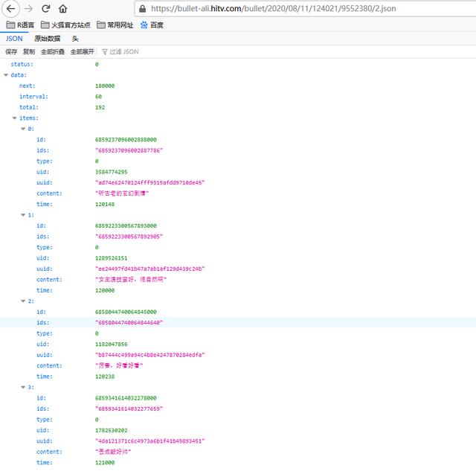Collapse the data node
The image size is (476, 471).
click(x=6, y=75)
